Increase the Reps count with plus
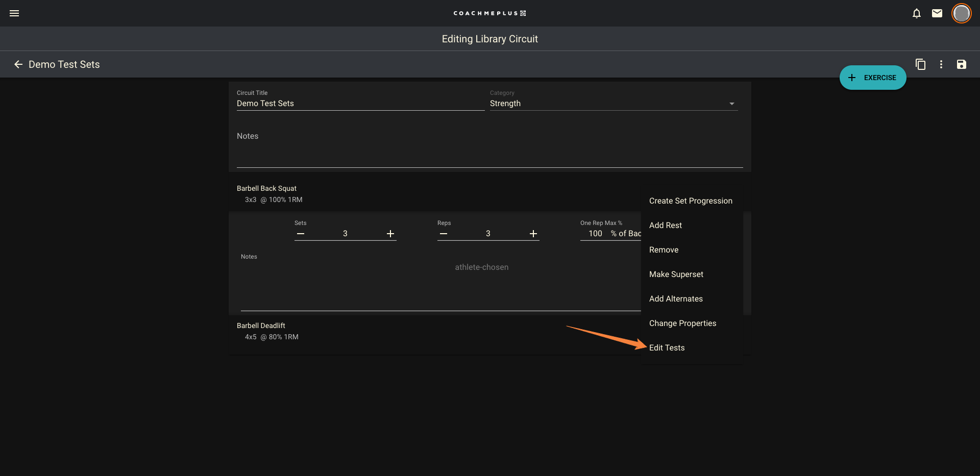Screen dimensions: 980x476 coord(533,234)
